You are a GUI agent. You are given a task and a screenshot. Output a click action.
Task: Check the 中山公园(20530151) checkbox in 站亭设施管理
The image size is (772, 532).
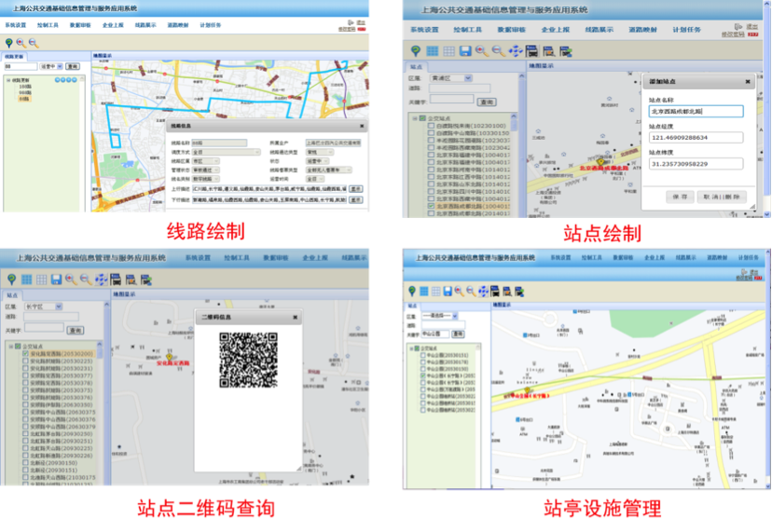(423, 355)
